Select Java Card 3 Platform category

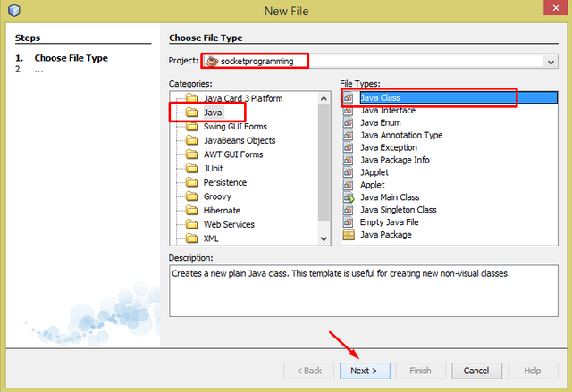point(243,98)
